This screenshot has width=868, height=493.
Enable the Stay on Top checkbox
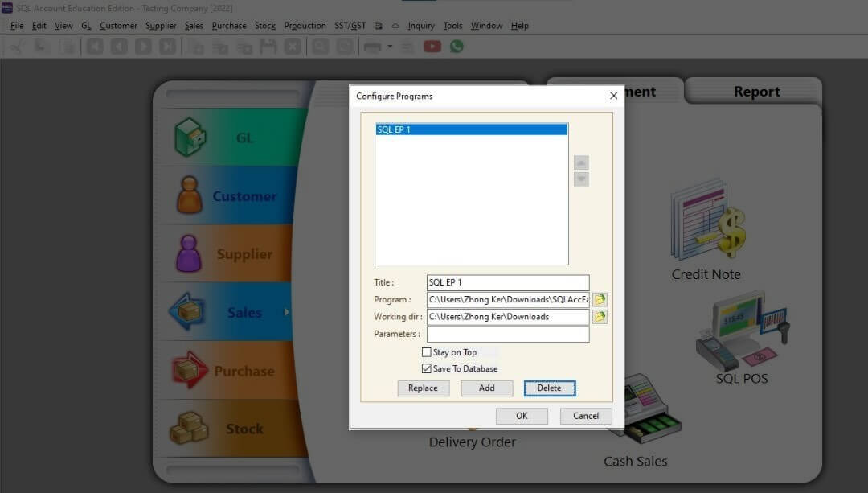click(426, 352)
